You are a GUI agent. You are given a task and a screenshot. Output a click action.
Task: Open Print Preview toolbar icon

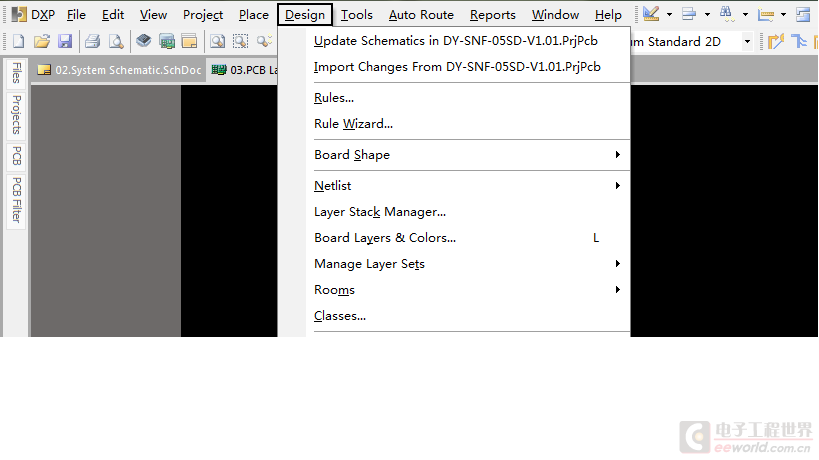click(x=115, y=41)
